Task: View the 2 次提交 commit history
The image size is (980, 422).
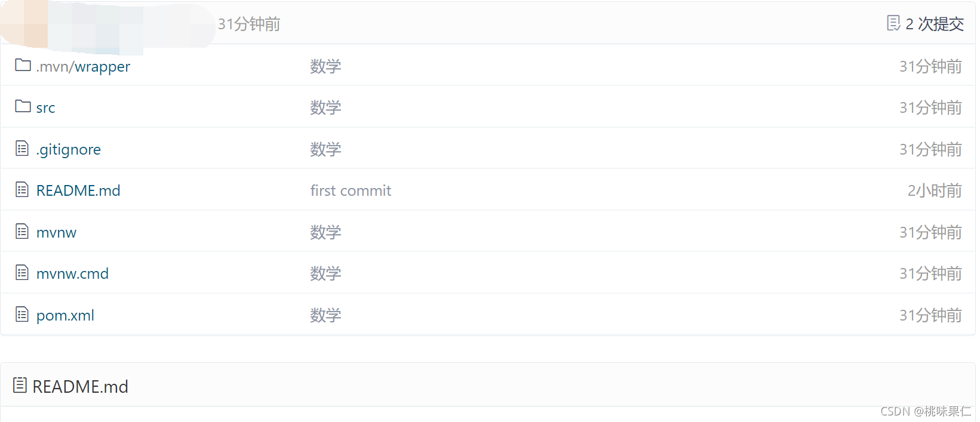Action: coord(935,24)
